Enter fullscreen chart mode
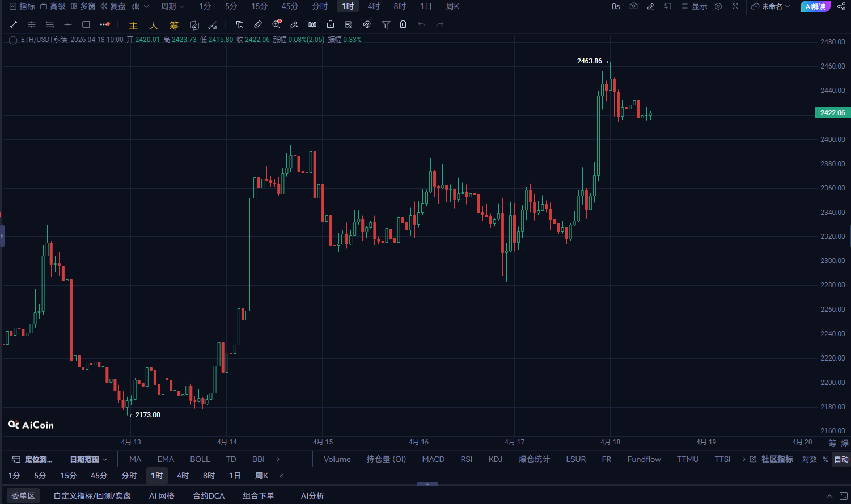 [x=735, y=6]
